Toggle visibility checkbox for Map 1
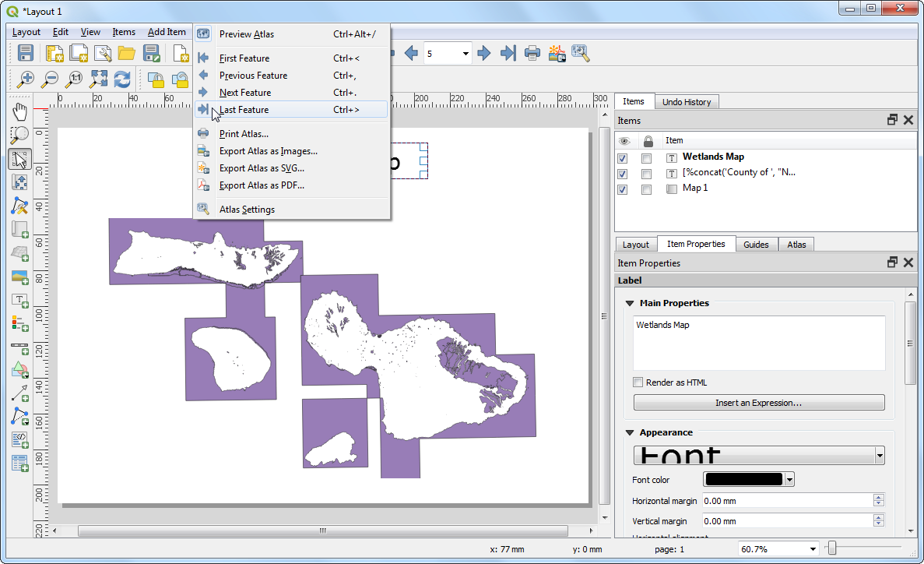 click(622, 189)
